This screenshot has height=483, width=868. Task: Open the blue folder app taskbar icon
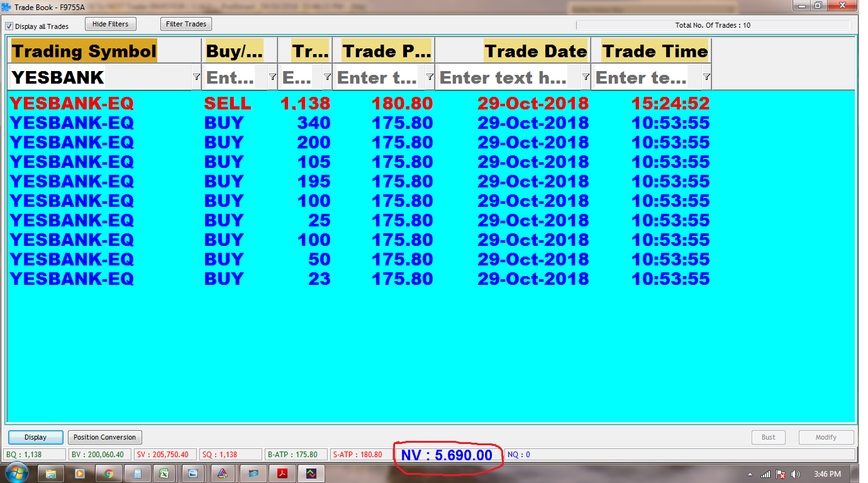coord(252,473)
